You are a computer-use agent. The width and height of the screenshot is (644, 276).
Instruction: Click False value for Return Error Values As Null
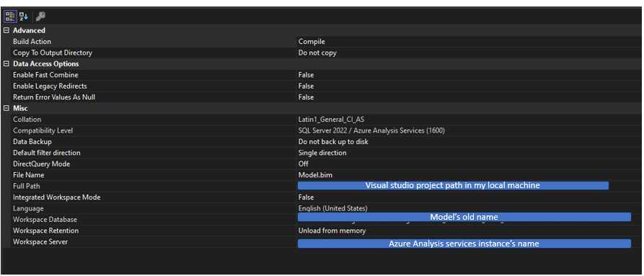[x=306, y=97]
